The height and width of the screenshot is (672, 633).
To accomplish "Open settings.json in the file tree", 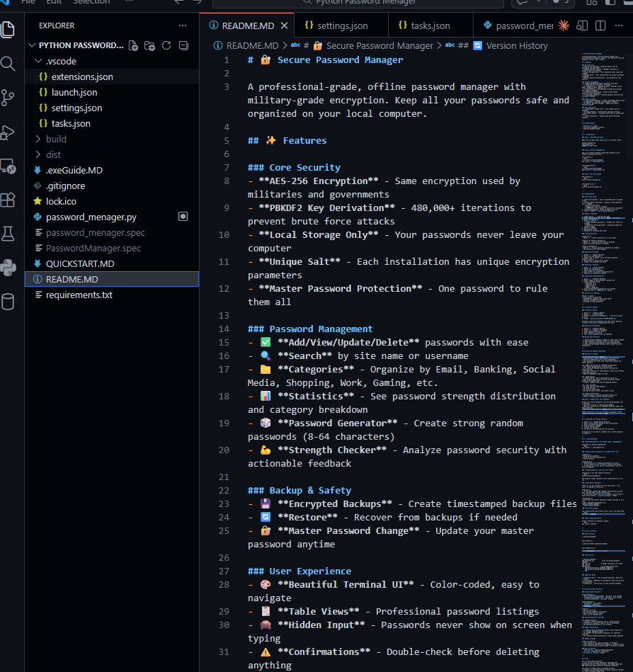I will coord(112,108).
